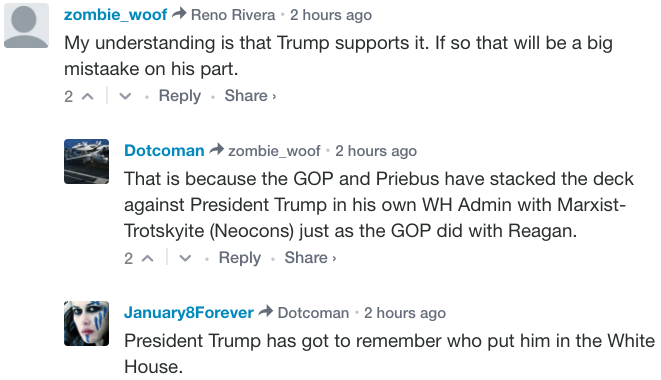The width and height of the screenshot is (661, 380).
Task: Open Dotcoman's aircraft carrier avatar
Action: 86,162
